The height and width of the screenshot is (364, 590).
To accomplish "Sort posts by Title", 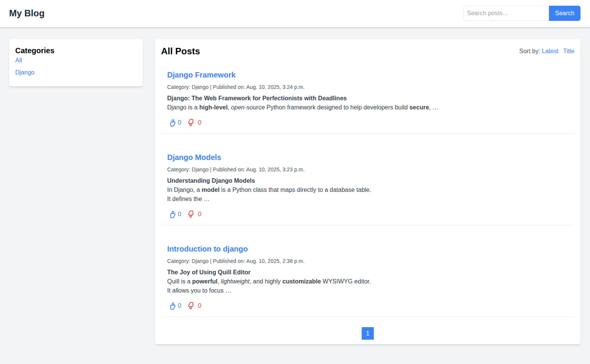I will (569, 51).
